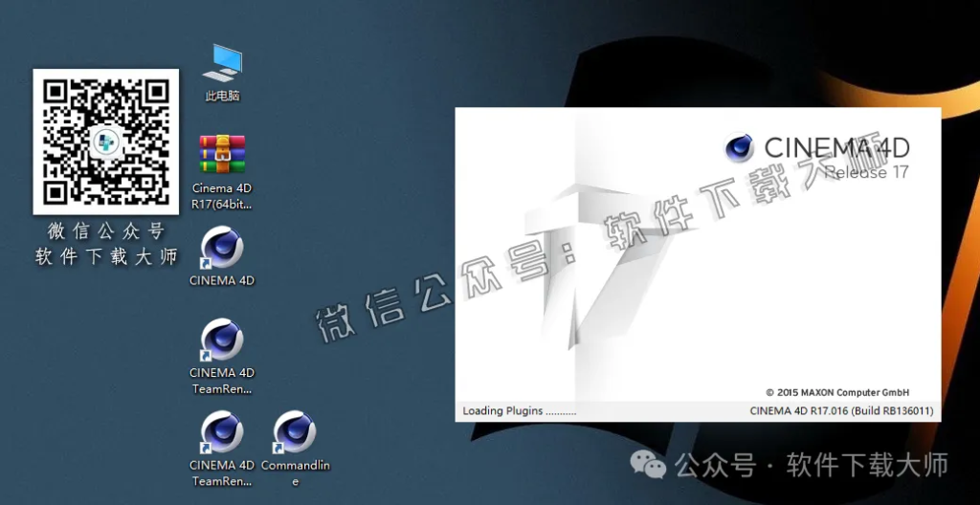Click "© 2015 MAXON Computer GmbH" copyright text
Screen dimensions: 980x505
click(837, 392)
